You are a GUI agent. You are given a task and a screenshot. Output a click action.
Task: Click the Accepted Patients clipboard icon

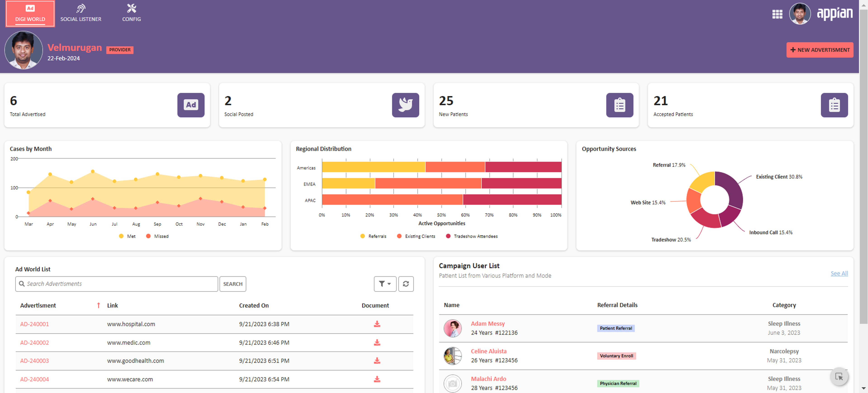click(834, 105)
